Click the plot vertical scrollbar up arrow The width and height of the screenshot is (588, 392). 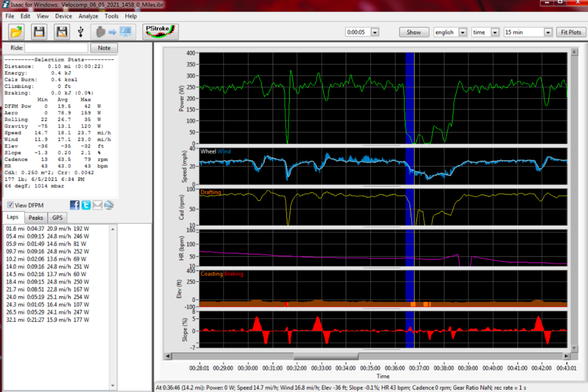(574, 52)
